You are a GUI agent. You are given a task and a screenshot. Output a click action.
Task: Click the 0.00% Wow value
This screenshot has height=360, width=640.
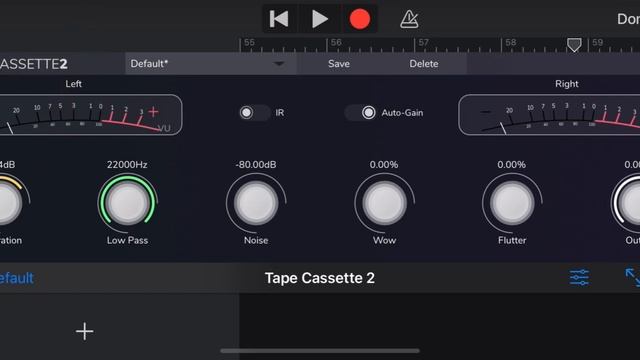pyautogui.click(x=384, y=164)
